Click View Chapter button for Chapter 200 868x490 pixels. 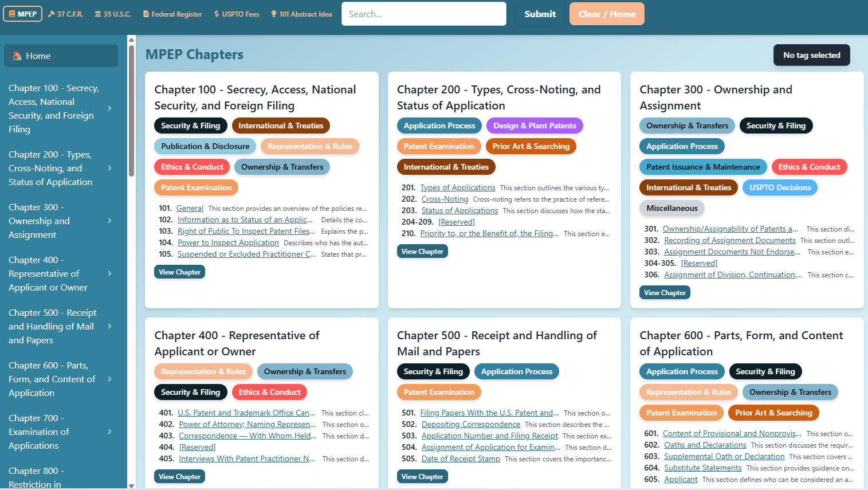pyautogui.click(x=422, y=251)
